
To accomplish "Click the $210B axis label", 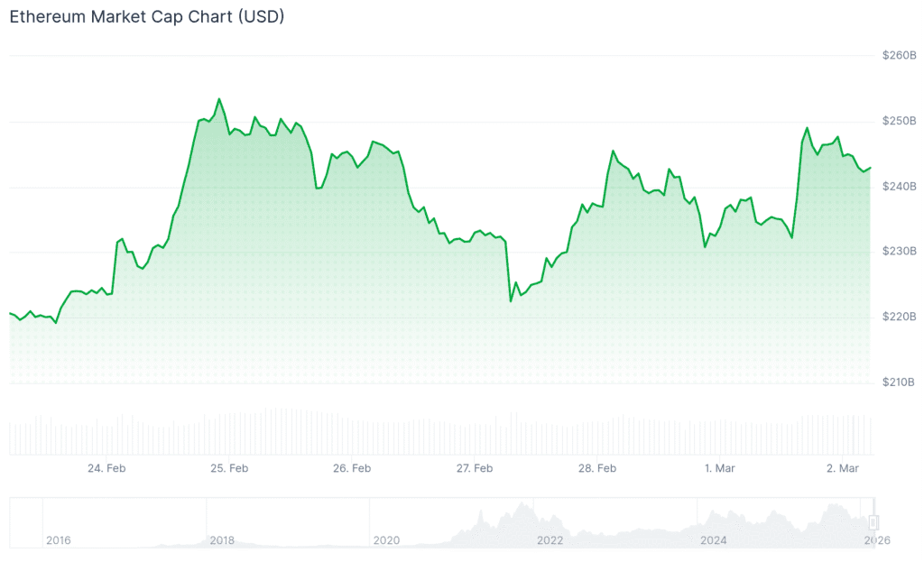I will pyautogui.click(x=899, y=382).
